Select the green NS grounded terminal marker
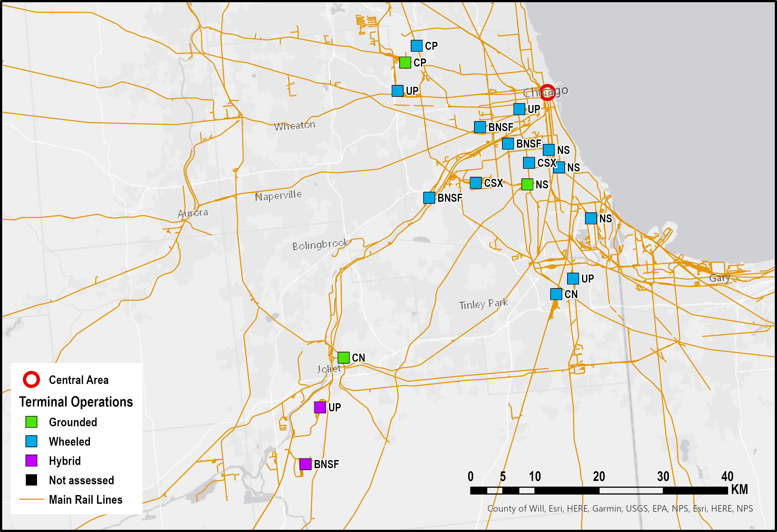The image size is (777, 532). (x=527, y=184)
